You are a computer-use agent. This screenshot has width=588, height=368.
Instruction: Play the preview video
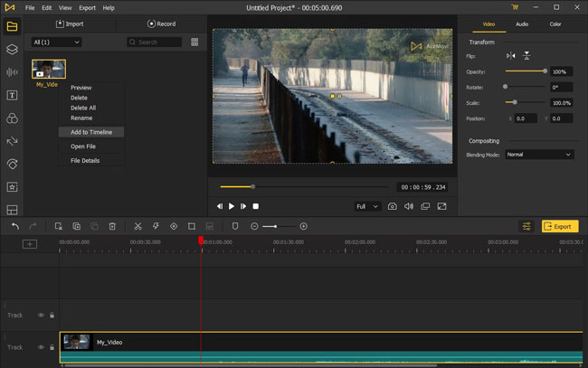[232, 206]
